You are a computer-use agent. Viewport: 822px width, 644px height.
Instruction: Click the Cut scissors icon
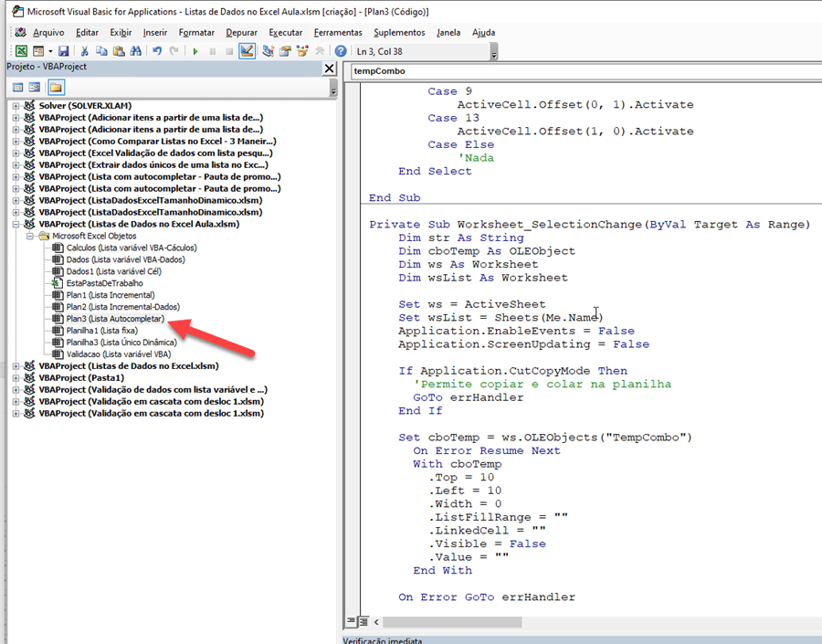84,51
